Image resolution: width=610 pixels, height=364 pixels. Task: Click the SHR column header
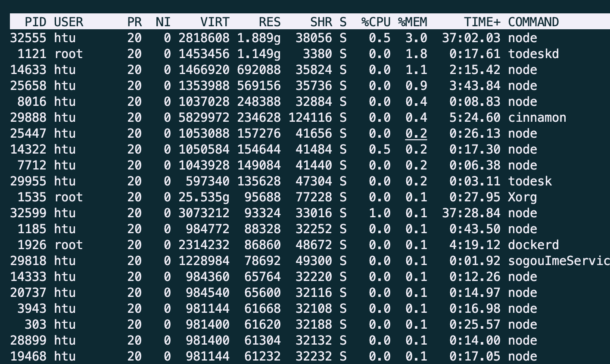(321, 22)
